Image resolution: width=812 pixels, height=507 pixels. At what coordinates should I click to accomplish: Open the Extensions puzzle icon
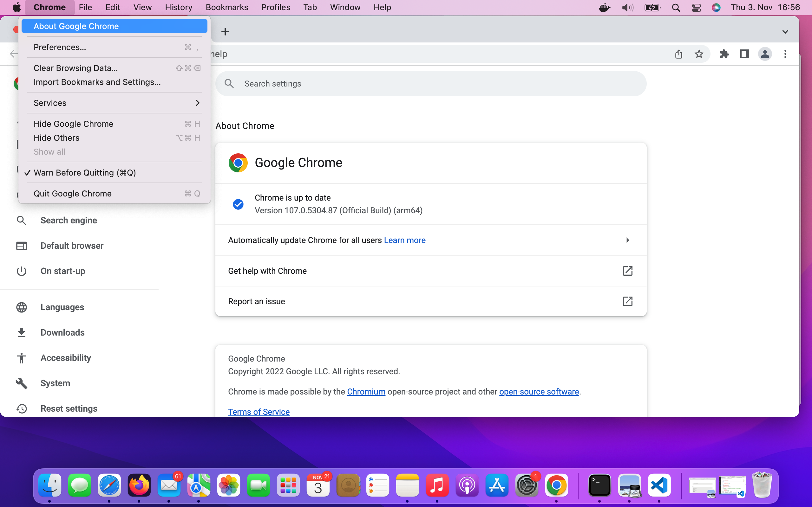click(x=724, y=54)
